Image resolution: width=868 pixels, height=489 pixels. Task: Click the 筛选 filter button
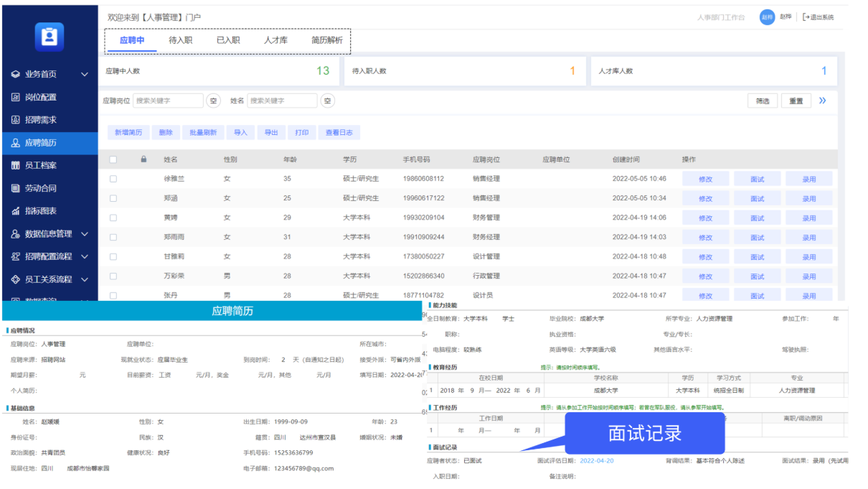(763, 101)
